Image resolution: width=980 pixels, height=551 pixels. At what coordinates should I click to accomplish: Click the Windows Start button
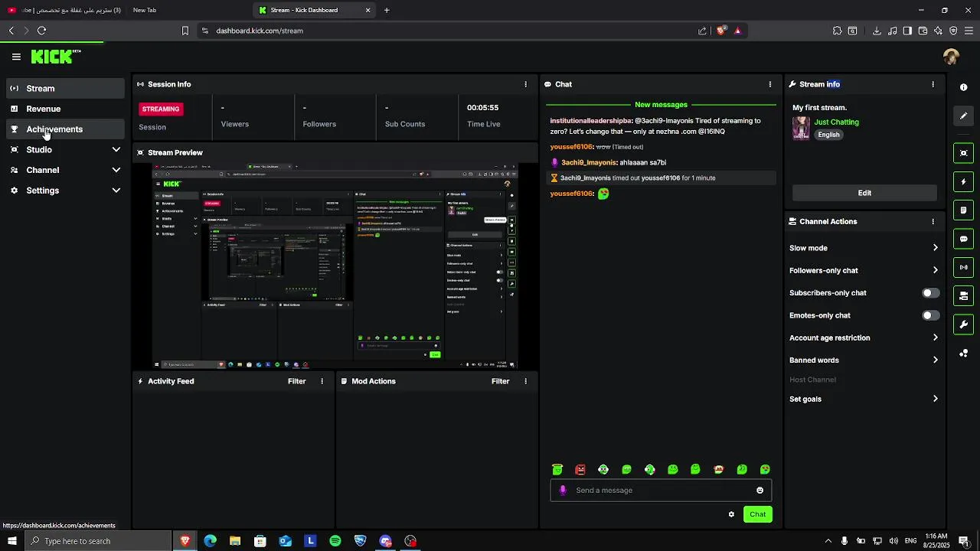[x=11, y=541]
